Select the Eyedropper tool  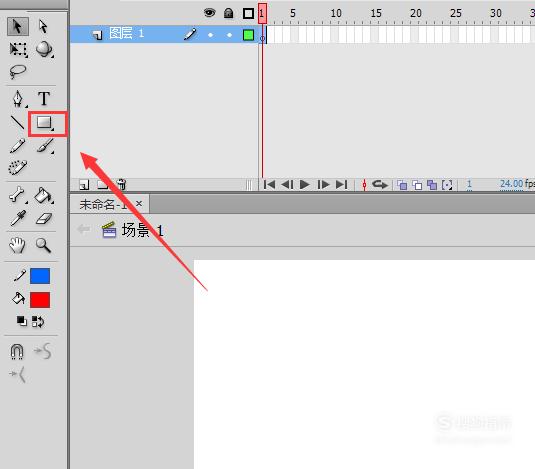click(x=18, y=218)
